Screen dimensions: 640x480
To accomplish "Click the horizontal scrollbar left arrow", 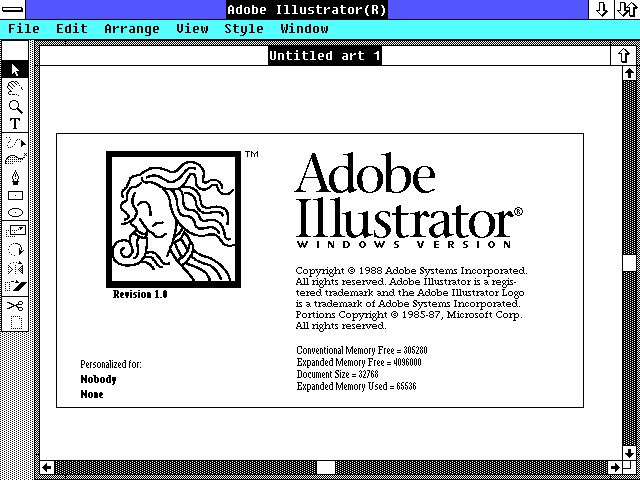I will pos(47,467).
